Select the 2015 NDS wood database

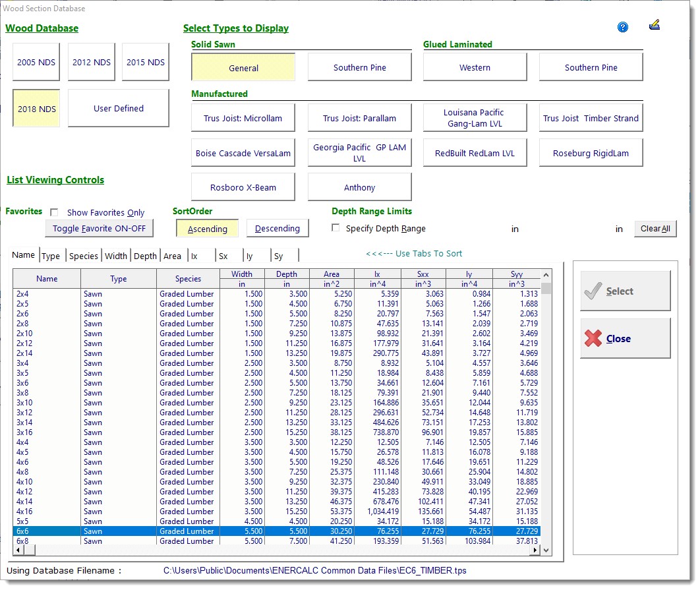tap(145, 61)
